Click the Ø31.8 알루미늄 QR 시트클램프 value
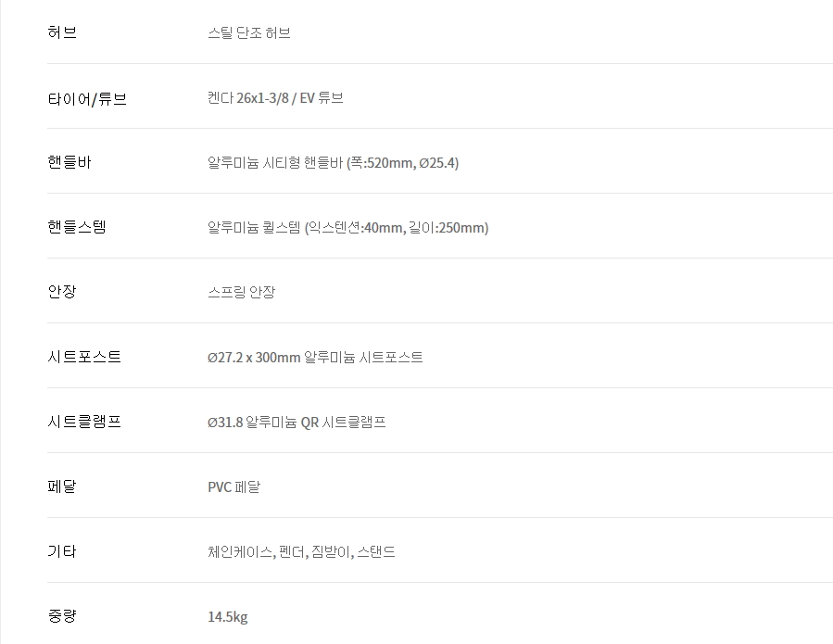Viewport: 833px width, 644px height. coord(297,423)
